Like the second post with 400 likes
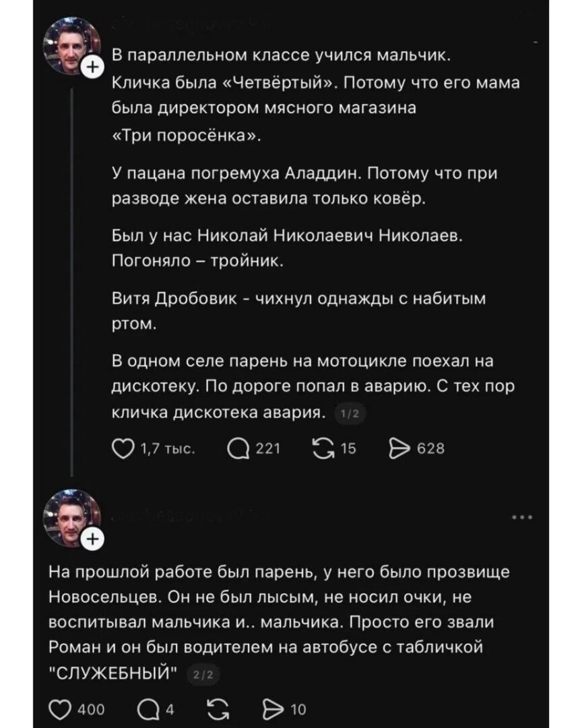The height and width of the screenshot is (728, 582). coord(61,709)
